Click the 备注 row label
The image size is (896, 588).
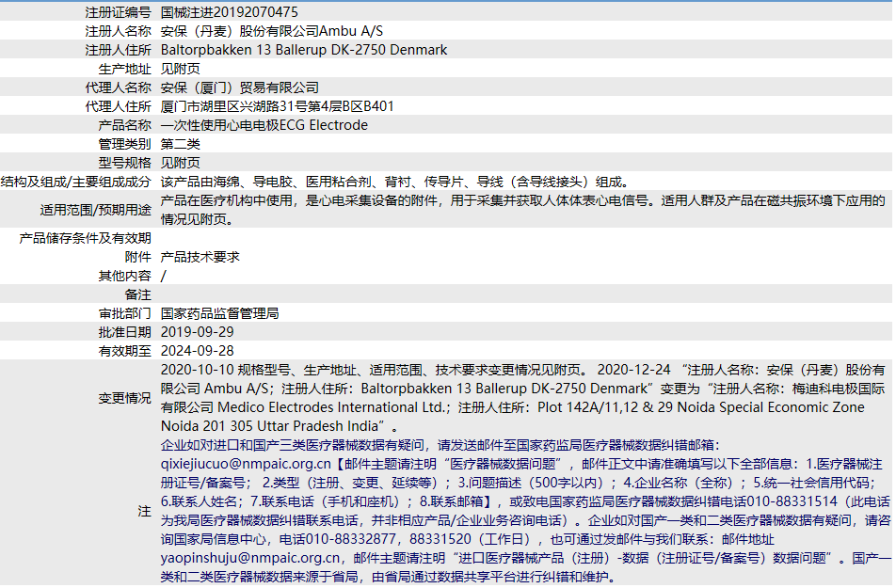coord(137,294)
